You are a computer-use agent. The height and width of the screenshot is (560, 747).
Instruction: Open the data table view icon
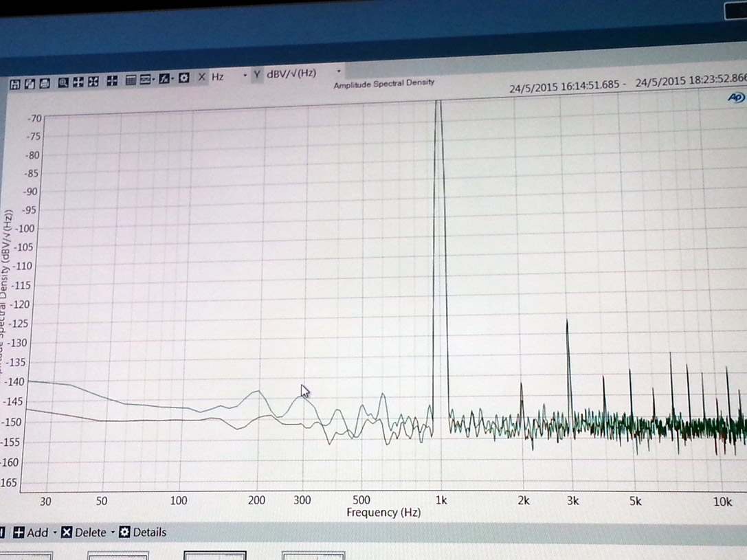(x=131, y=80)
